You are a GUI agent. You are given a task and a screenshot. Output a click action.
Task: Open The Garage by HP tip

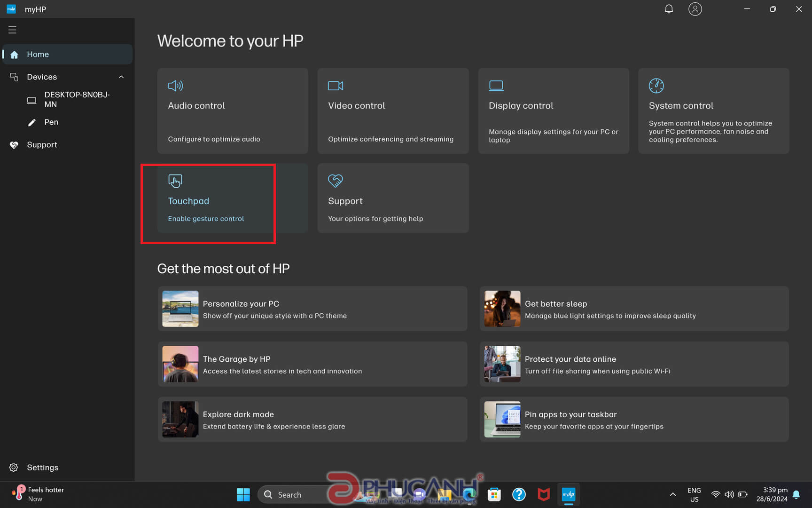coord(312,364)
